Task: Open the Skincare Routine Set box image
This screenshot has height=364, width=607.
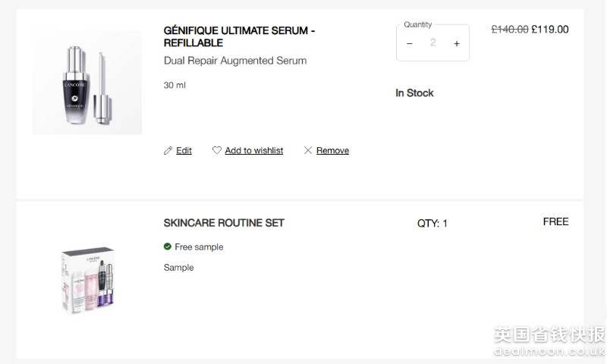Action: click(x=87, y=280)
